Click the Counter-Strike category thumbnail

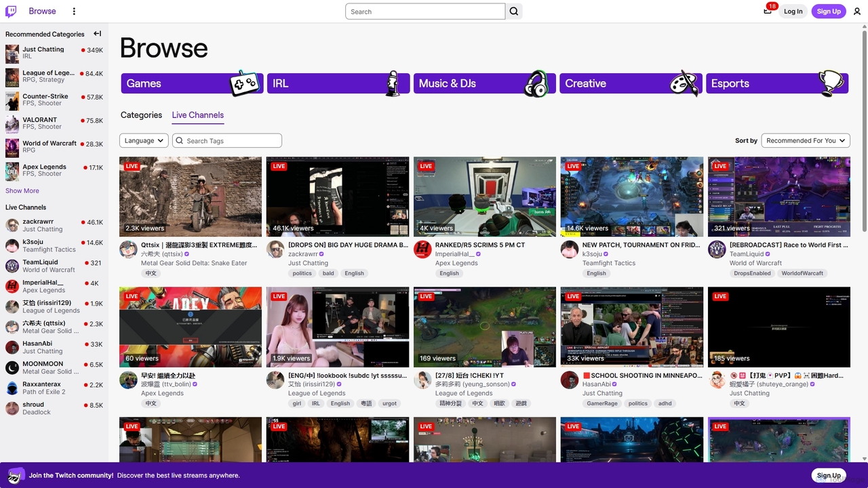click(12, 101)
